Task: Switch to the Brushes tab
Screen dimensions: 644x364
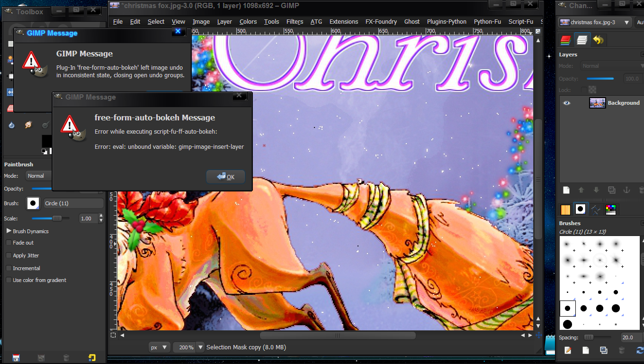Action: tap(581, 209)
